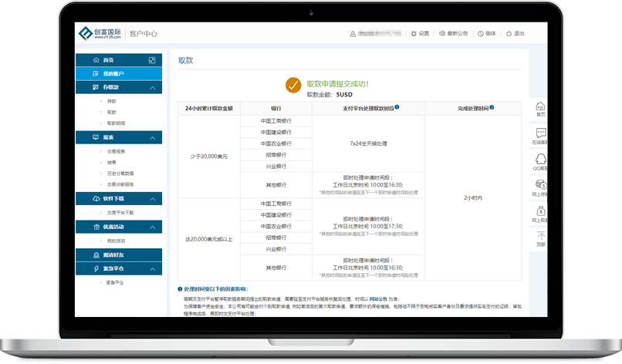
Task: Click the 达20,000美元或以上 cell
Action: [209, 240]
